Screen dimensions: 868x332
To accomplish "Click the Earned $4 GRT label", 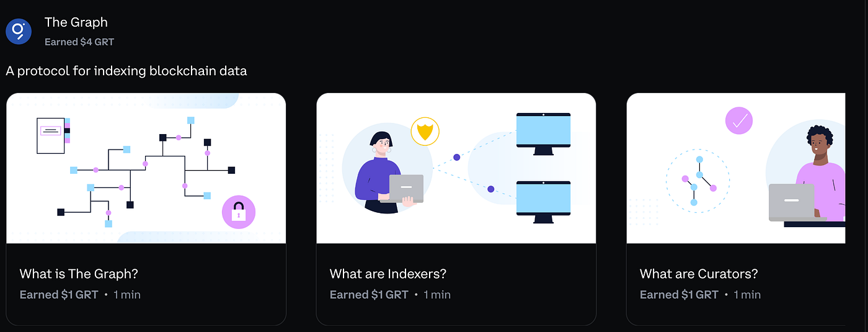I will pyautogui.click(x=79, y=42).
